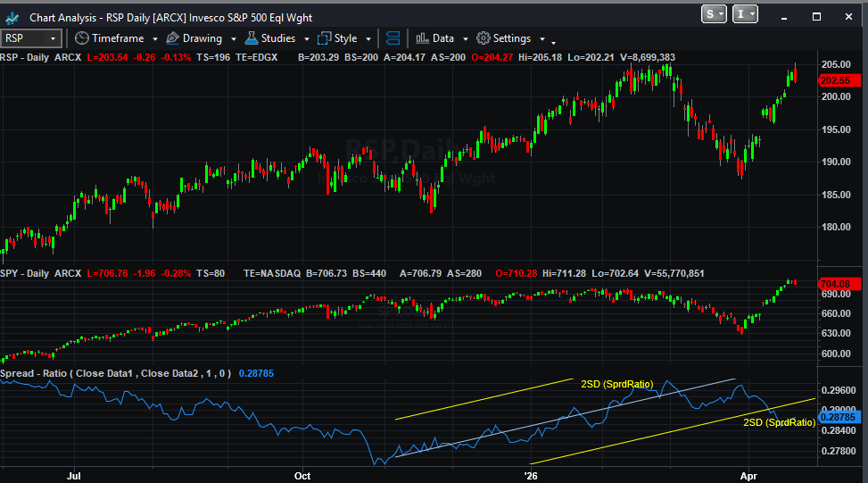
Task: Click the Style icon in the toolbar
Action: pos(325,38)
